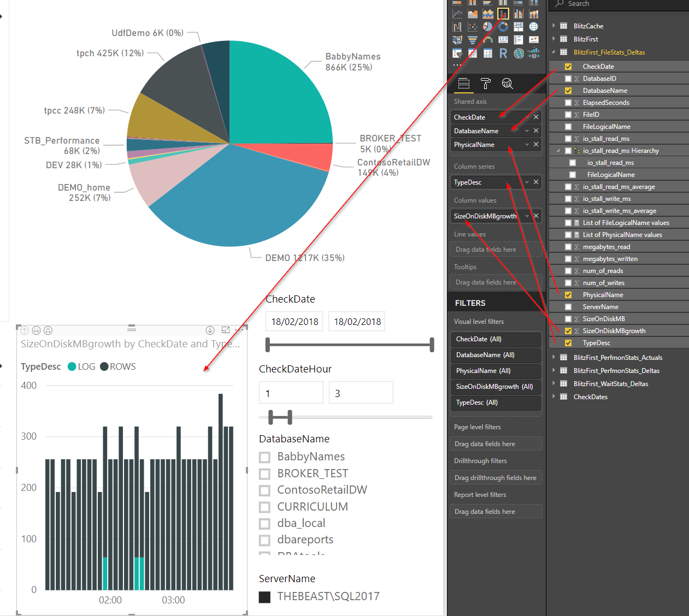The image size is (689, 616).
Task: Select the line and clustered column chart icon
Action: tap(519, 14)
